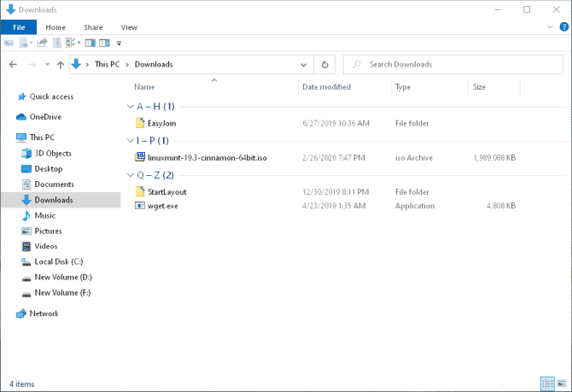Screen dimensions: 572x392
Task: Select wget.exe file name
Action: click(x=163, y=206)
